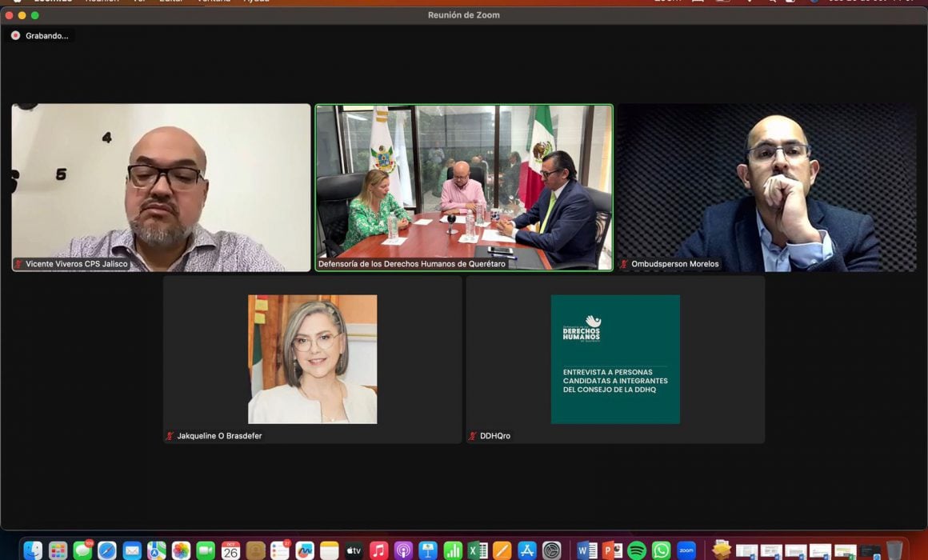Click the Reunión de Zoom window title

tap(464, 15)
